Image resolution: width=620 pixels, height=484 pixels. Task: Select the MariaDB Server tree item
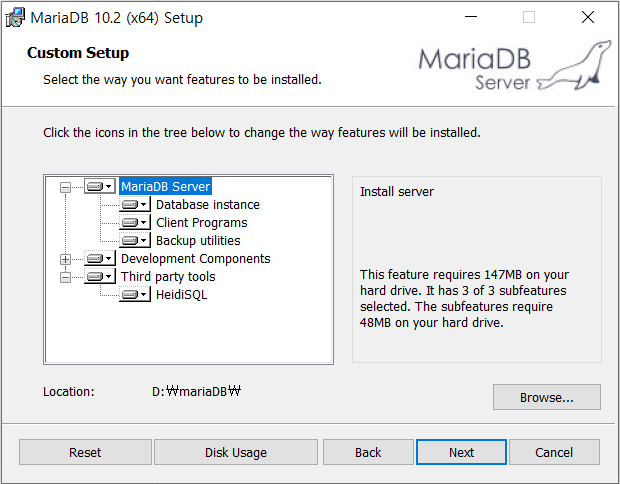pyautogui.click(x=165, y=186)
